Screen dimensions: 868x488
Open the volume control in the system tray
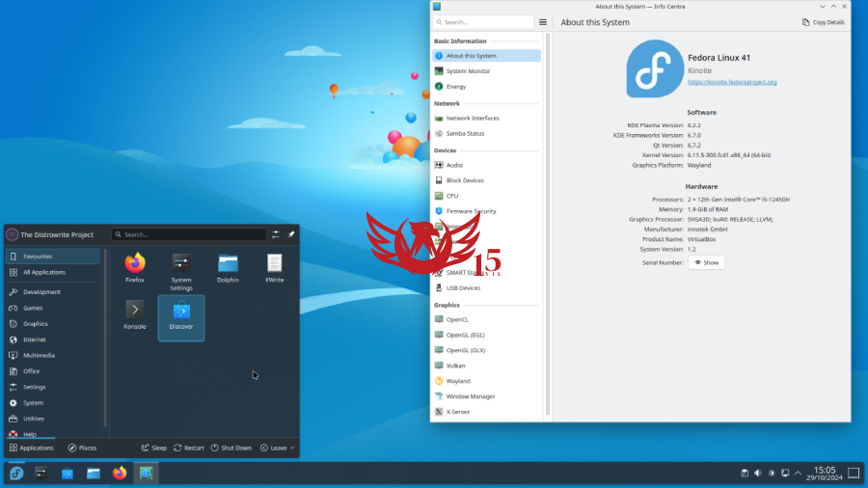click(758, 474)
